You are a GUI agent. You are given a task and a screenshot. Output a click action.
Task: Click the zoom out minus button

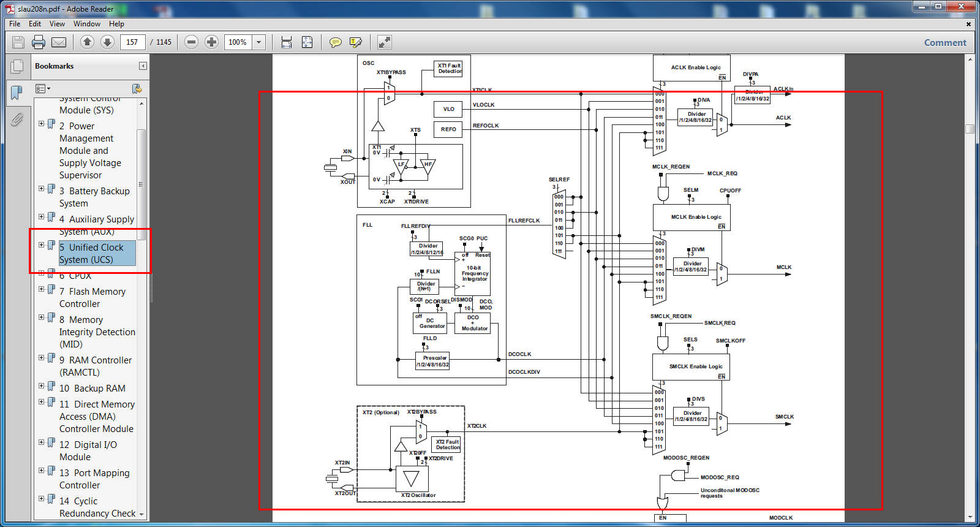pos(191,42)
